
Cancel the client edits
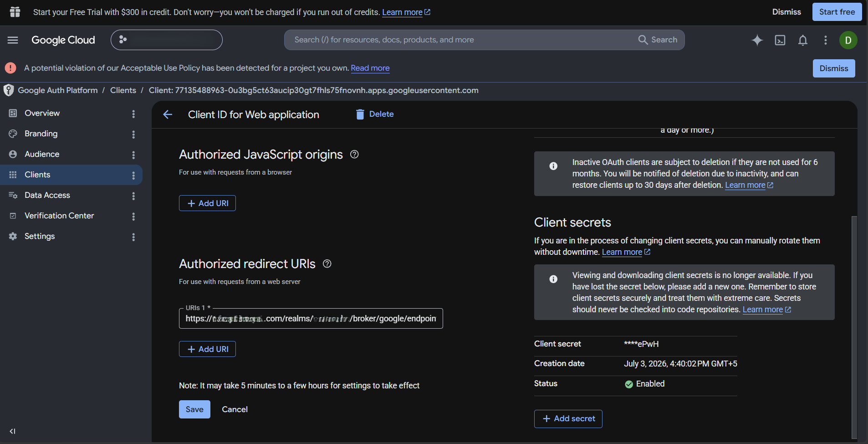(x=235, y=409)
